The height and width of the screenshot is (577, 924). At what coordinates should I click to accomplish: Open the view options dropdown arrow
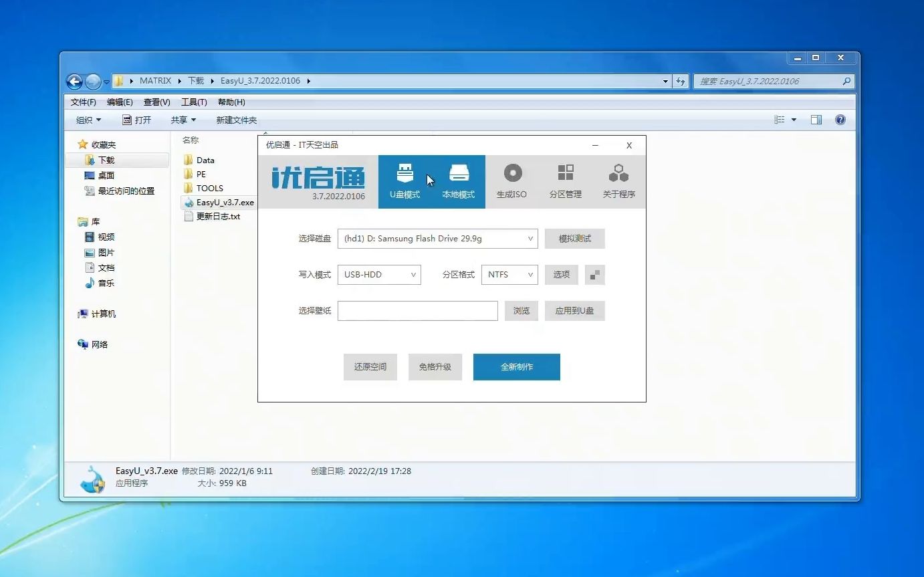point(794,120)
